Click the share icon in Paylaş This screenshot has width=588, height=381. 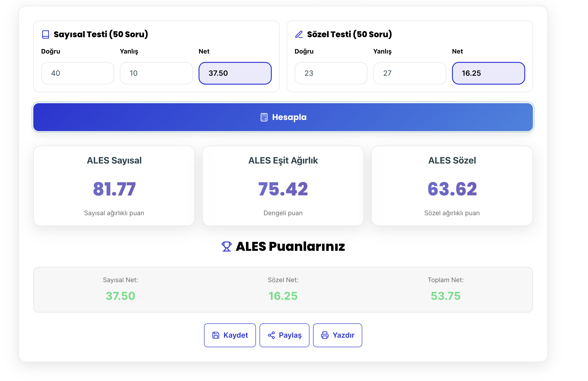pyautogui.click(x=271, y=335)
